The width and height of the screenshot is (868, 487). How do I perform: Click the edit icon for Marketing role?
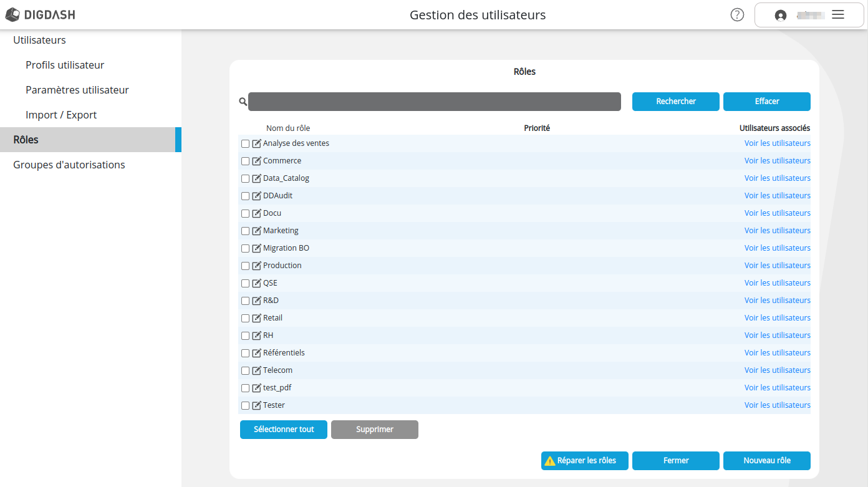[256, 231]
